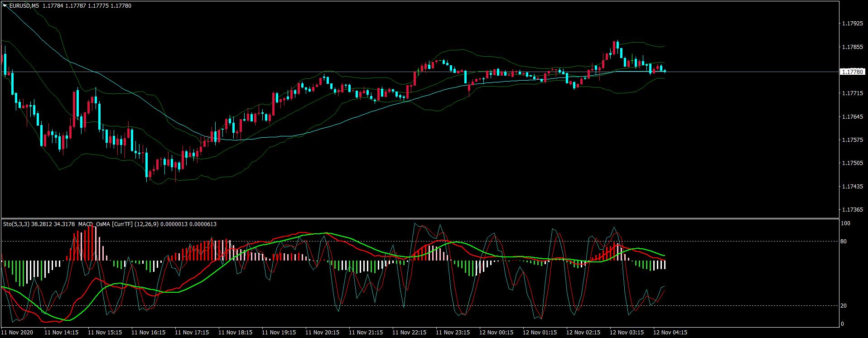Click the time label 11 Nov 16:15
Image resolution: width=868 pixels, height=338 pixels.
point(148,333)
